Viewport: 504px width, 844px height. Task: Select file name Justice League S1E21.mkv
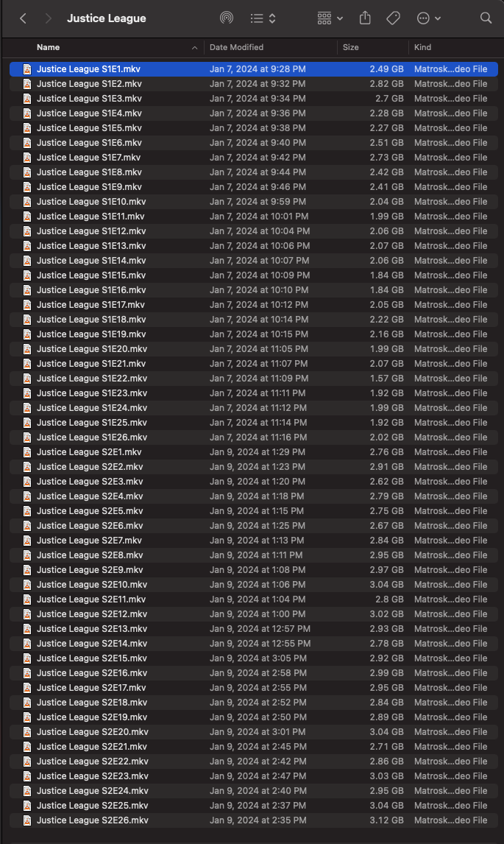click(x=91, y=363)
